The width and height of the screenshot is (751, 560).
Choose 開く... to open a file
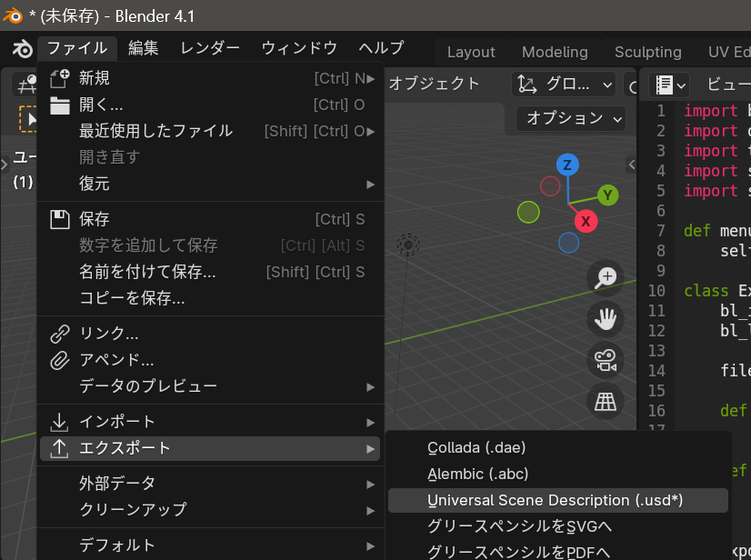[x=211, y=105]
